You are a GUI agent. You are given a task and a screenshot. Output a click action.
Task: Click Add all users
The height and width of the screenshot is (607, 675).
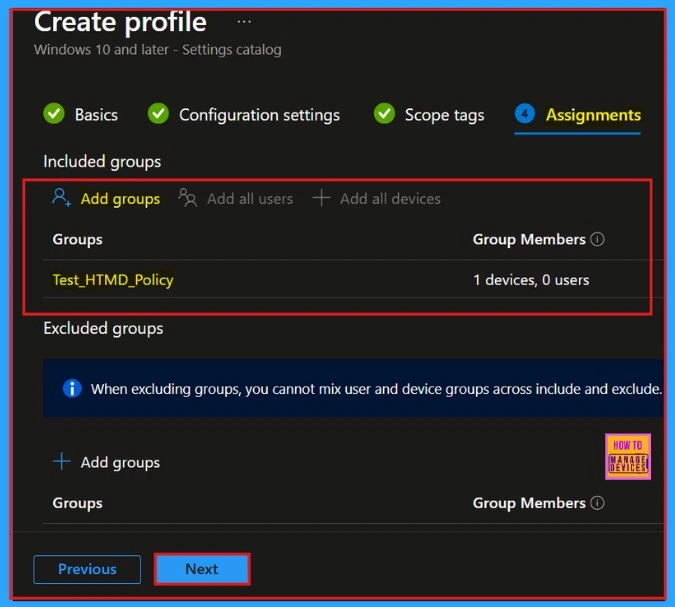[236, 198]
